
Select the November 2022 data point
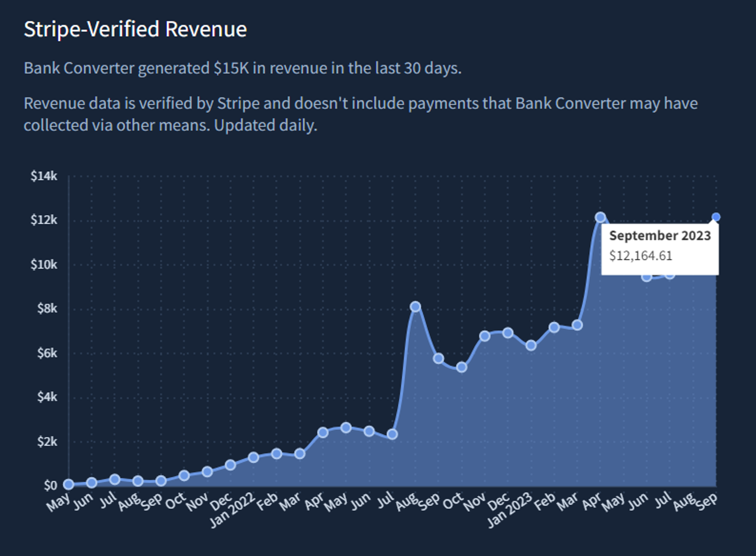pyautogui.click(x=485, y=336)
